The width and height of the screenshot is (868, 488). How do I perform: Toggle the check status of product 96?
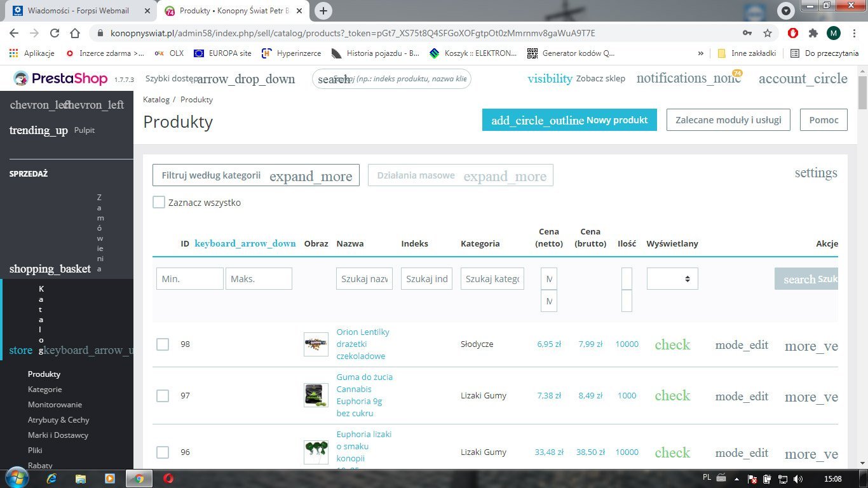(x=672, y=452)
